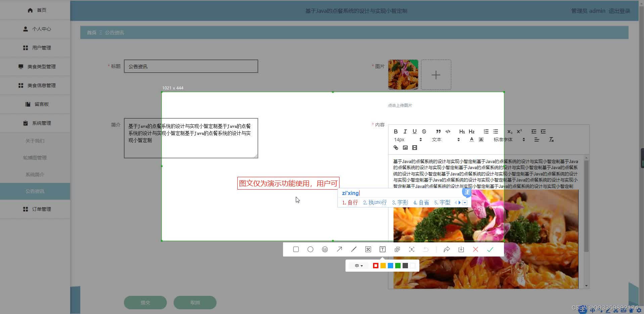Open 用户管理 in the sidebar
The height and width of the screenshot is (314, 644).
[35, 48]
